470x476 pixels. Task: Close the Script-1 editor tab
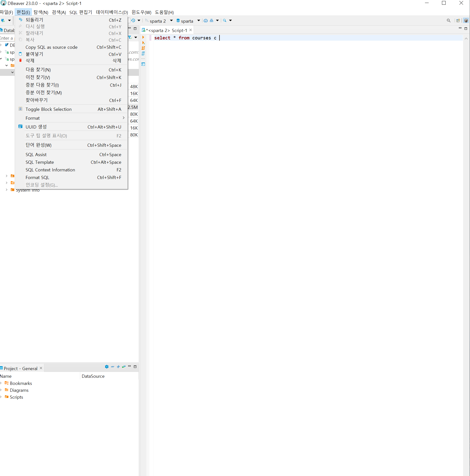(190, 30)
